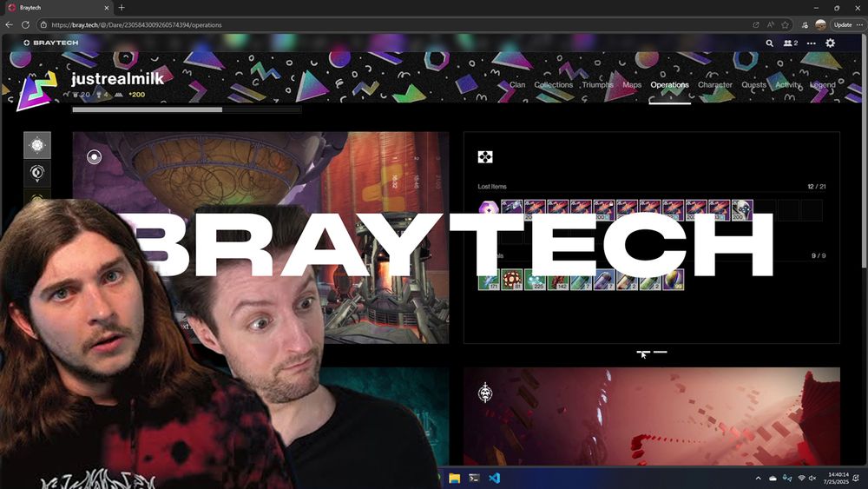Open the browser profile avatar
This screenshot has width=868, height=489.
point(820,25)
